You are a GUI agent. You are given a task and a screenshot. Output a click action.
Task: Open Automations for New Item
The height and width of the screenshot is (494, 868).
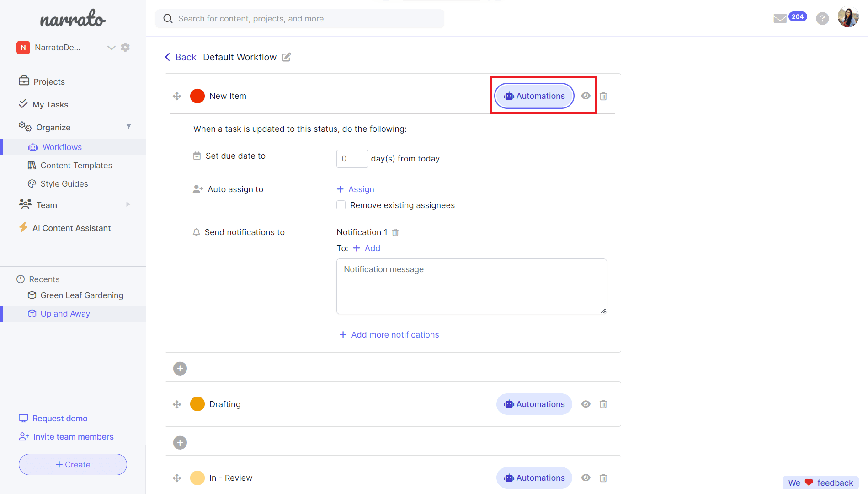[534, 96]
